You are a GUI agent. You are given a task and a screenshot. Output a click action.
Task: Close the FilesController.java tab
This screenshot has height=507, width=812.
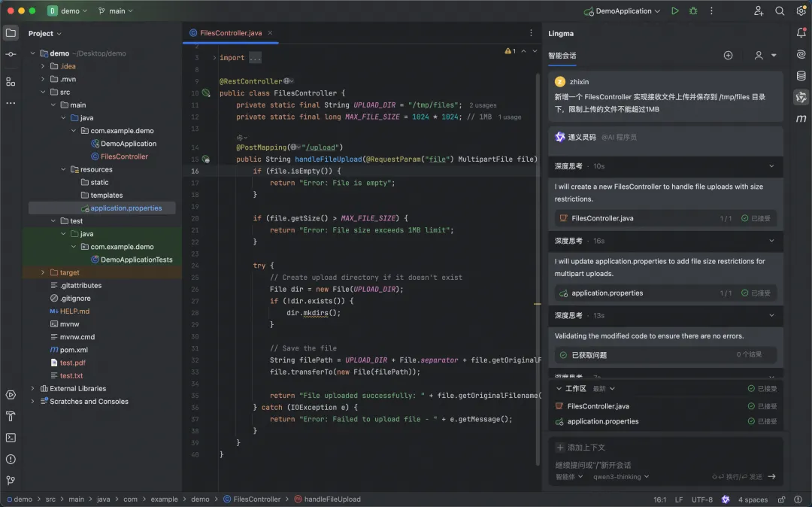(271, 32)
